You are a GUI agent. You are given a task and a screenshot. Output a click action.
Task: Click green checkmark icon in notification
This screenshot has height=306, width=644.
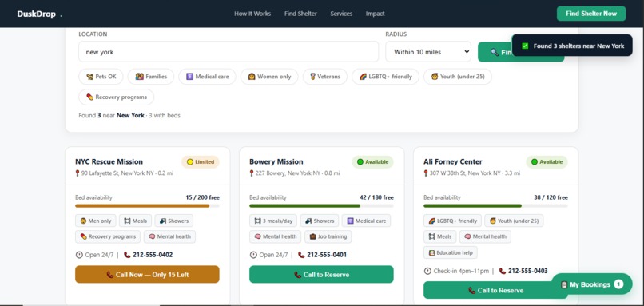[x=525, y=46]
